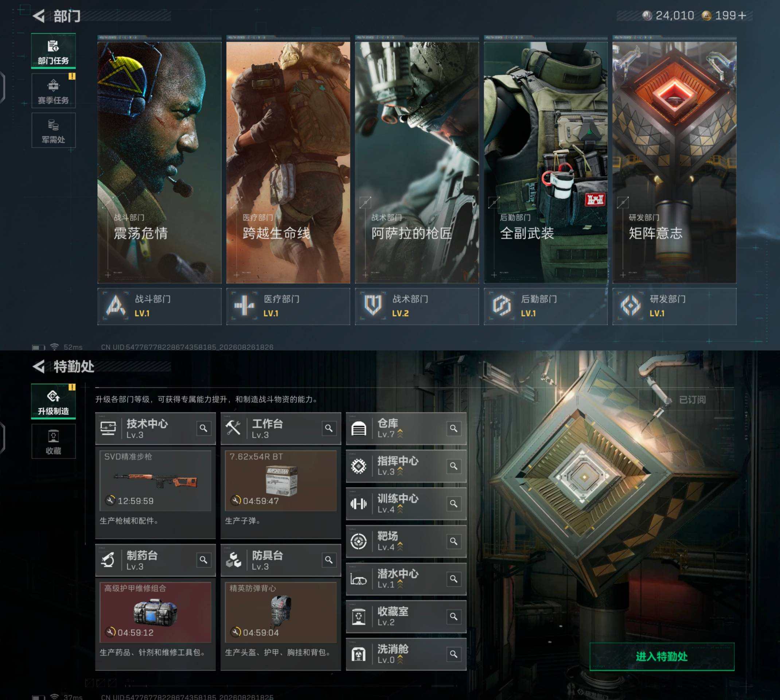
Task: Open the 部门任务 tab
Action: coord(54,51)
